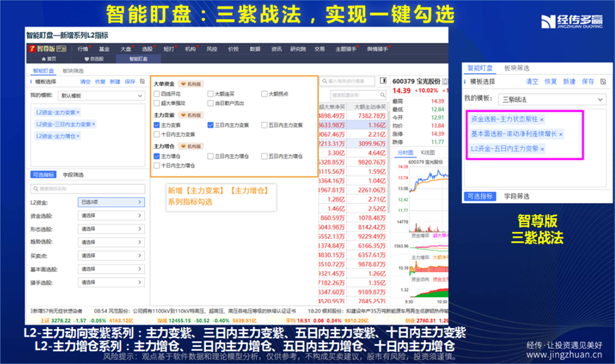Click the 大额主动净买 column header
Image resolution: width=615 pixels, height=364 pixels.
click(370, 107)
